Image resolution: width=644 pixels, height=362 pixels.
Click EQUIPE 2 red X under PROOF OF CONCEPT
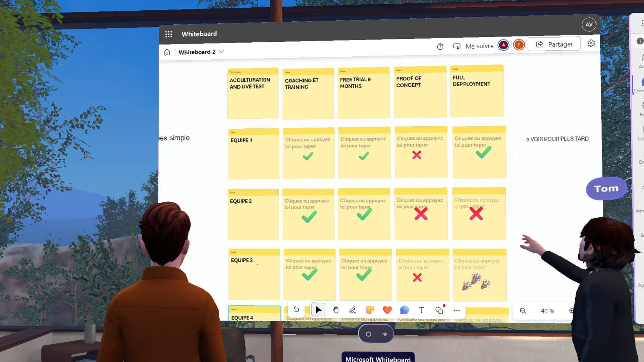[421, 214]
